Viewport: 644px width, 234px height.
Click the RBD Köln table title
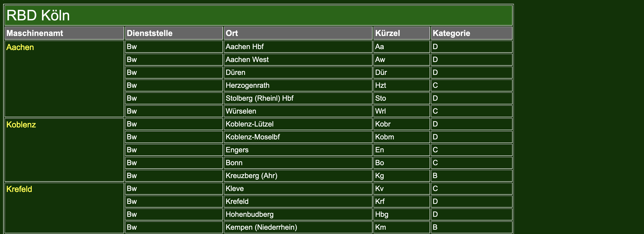[x=38, y=15]
